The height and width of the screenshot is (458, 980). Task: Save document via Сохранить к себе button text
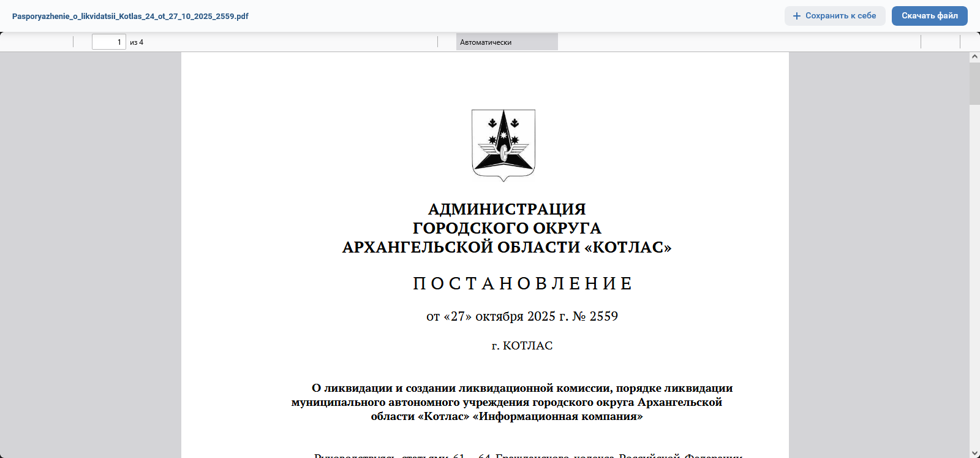(x=840, y=16)
